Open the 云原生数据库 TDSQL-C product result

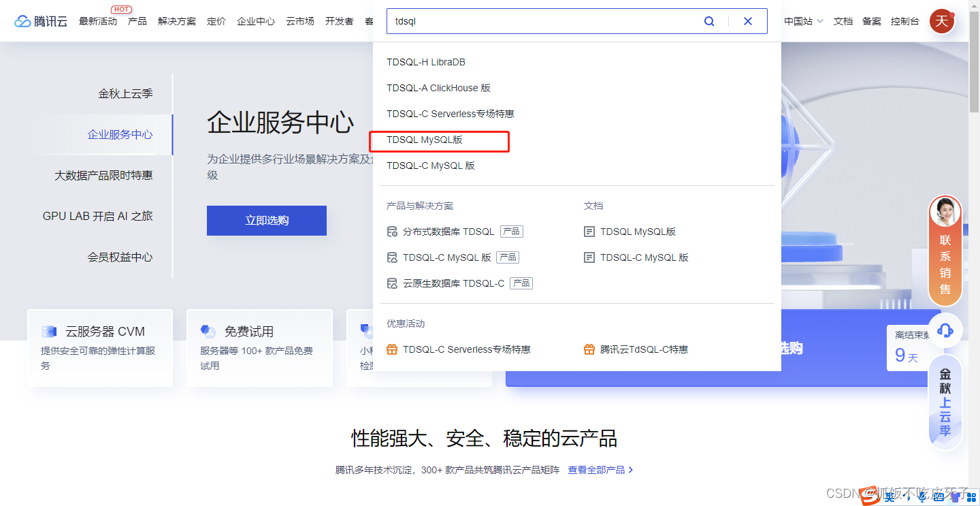454,283
